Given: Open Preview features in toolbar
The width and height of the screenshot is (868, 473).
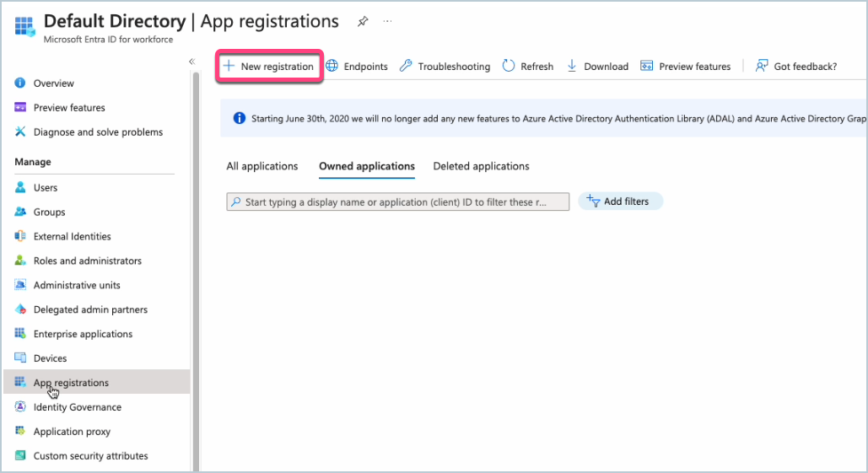Looking at the screenshot, I should (x=685, y=67).
